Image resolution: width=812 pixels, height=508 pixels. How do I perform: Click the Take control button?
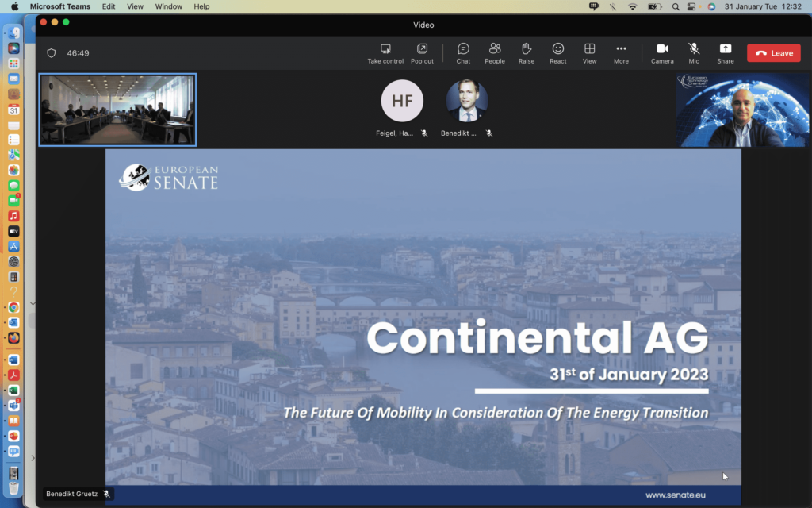(385, 53)
